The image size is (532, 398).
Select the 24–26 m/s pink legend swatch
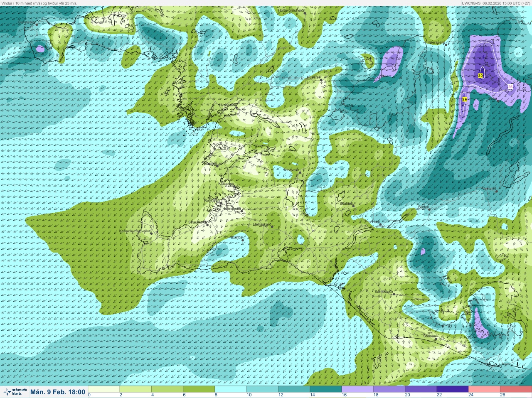pos(484,389)
